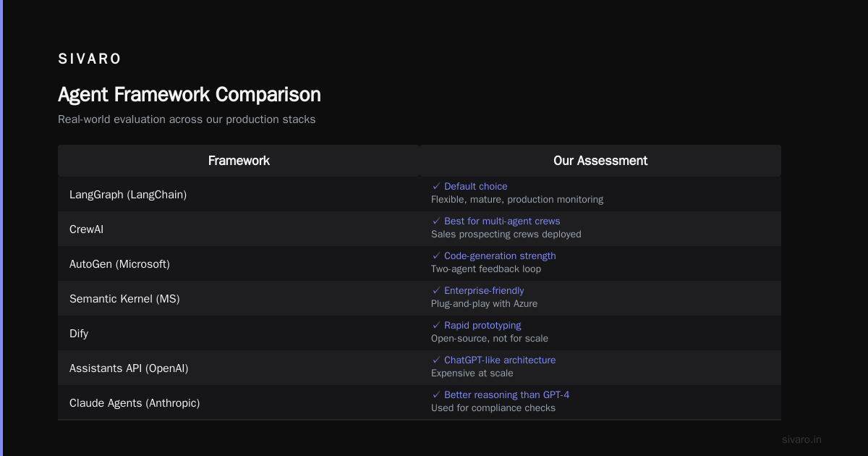Image resolution: width=868 pixels, height=456 pixels.
Task: Click the SIVARO logo text
Action: coord(90,59)
